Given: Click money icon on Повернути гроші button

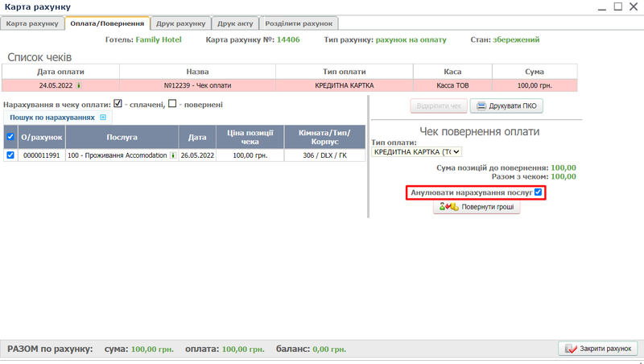Looking at the screenshot, I should pyautogui.click(x=448, y=207).
